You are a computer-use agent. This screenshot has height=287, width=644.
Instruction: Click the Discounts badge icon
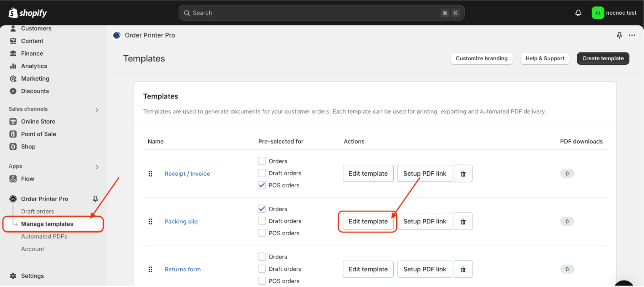pos(13,91)
